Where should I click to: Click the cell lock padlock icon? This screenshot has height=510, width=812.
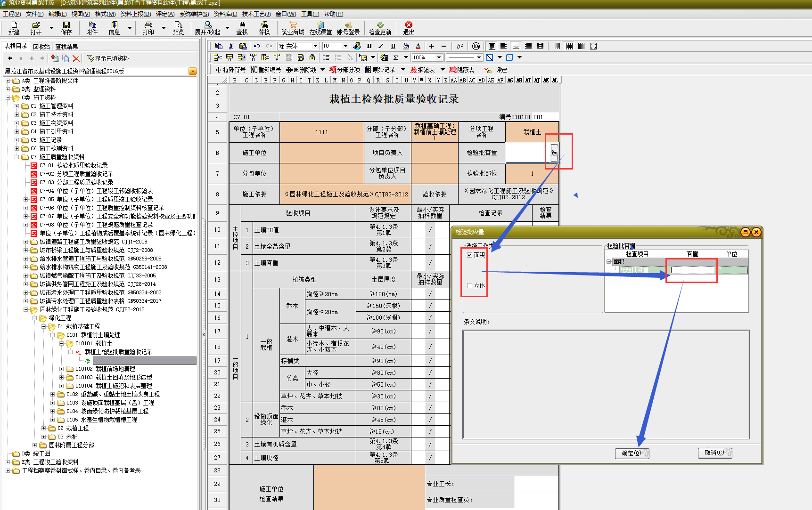pyautogui.click(x=312, y=57)
